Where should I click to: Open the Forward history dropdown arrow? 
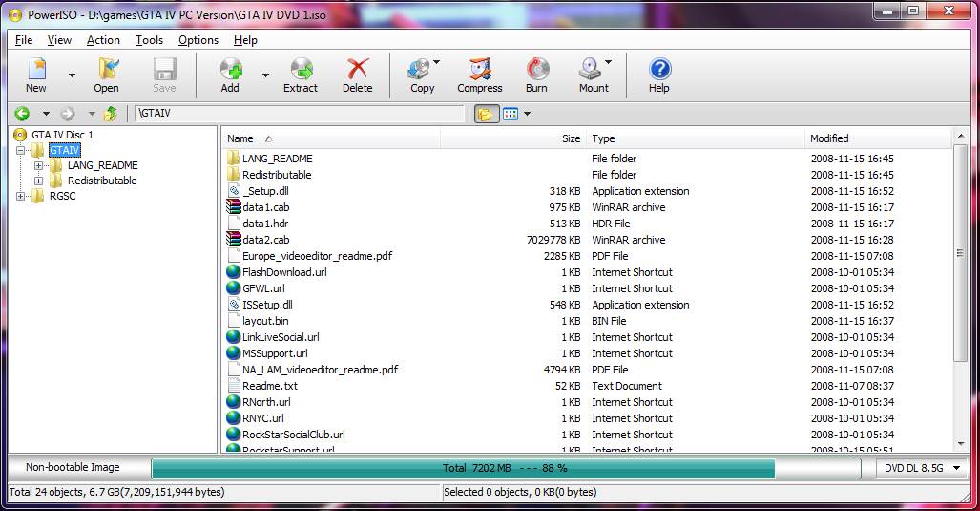click(92, 114)
